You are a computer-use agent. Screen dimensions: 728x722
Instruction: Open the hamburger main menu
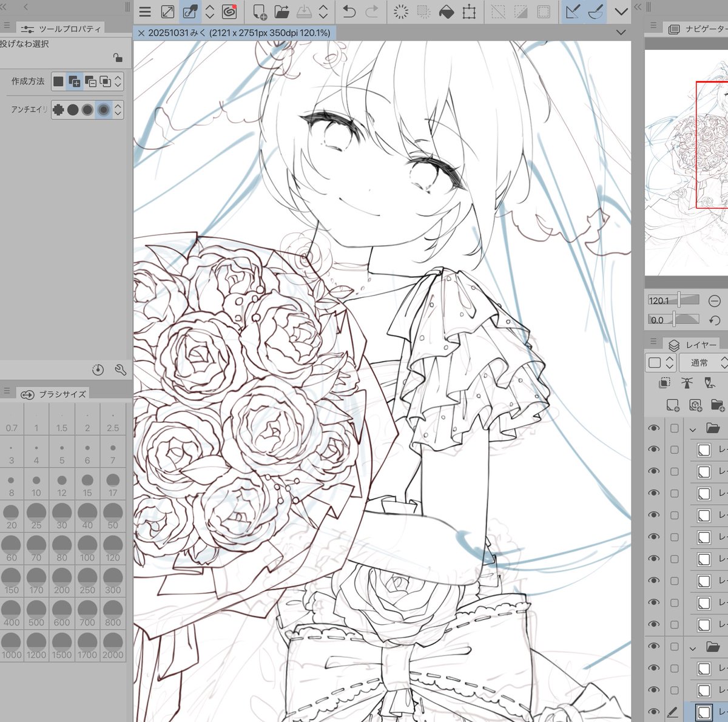144,12
